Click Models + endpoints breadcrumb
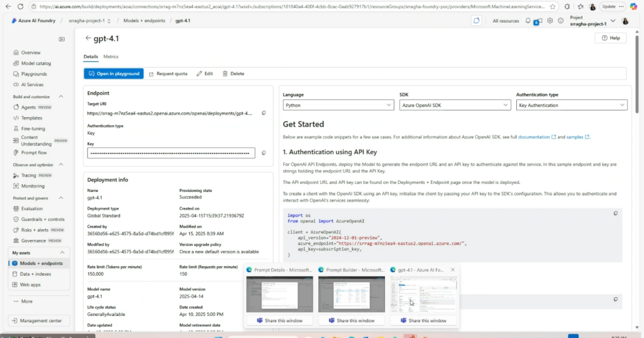 coord(144,21)
